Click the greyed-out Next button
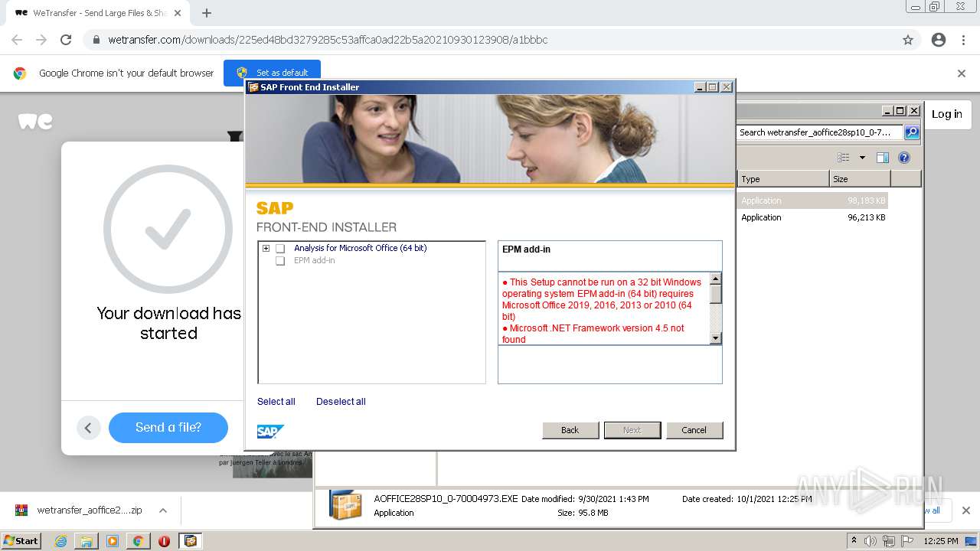The image size is (980, 551). tap(632, 430)
